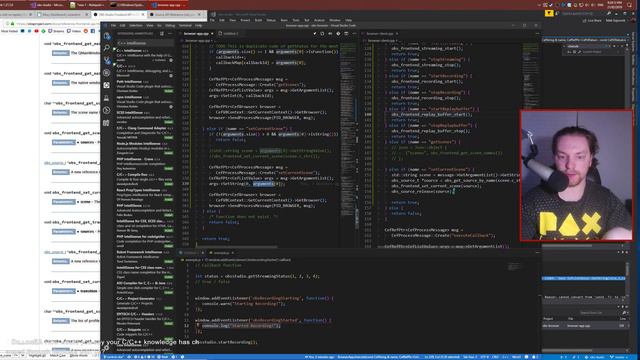This screenshot has width=640, height=360.
Task: Switch to the browser-app.cpp editor tab
Action: [x=196, y=33]
